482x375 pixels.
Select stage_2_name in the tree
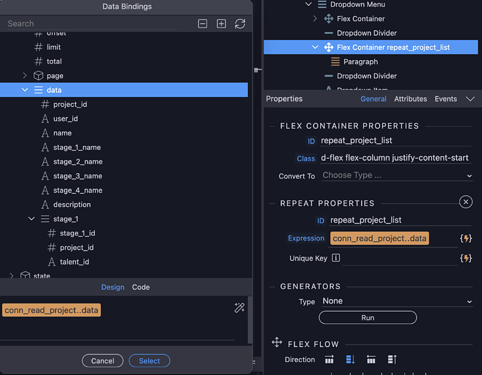click(78, 162)
